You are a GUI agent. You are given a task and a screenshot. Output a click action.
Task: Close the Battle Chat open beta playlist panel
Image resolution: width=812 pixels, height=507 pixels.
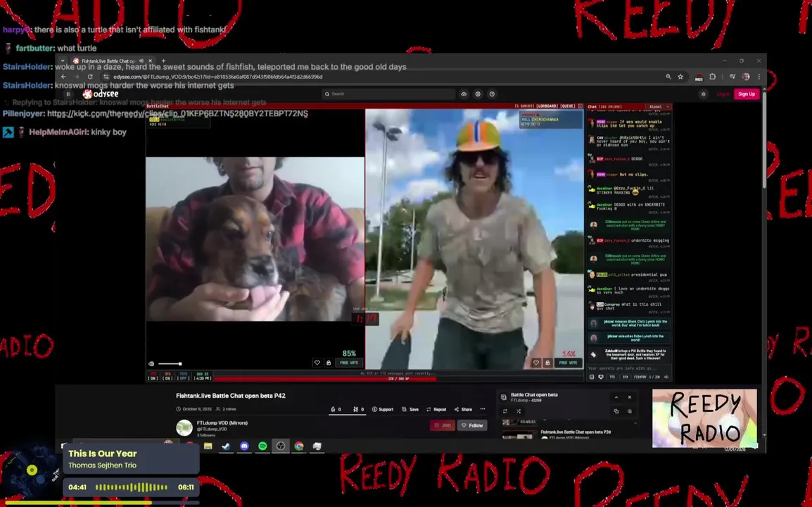coord(630,397)
